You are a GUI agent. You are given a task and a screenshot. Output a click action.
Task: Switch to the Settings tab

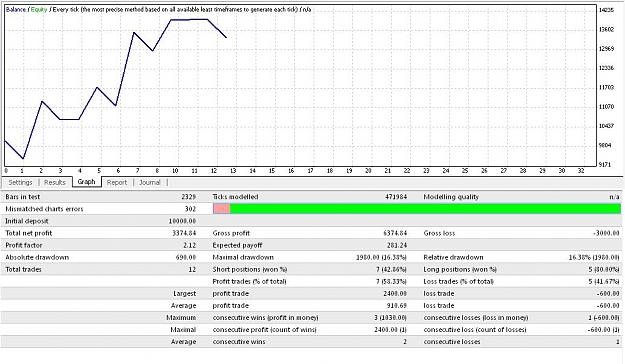(x=20, y=182)
